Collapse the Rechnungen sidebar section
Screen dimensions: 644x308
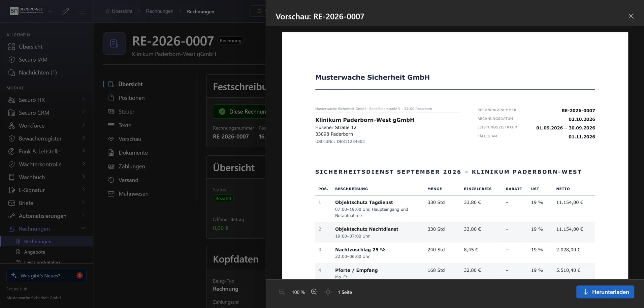pos(83,228)
